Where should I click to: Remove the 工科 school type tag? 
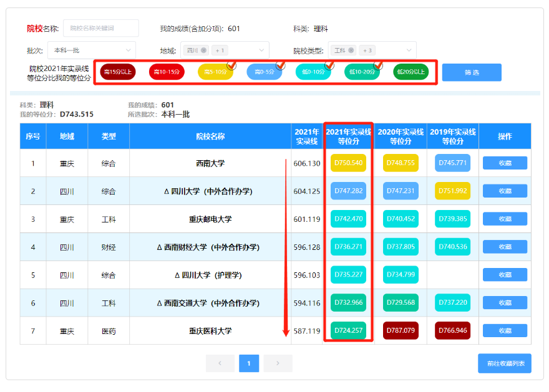coord(351,50)
